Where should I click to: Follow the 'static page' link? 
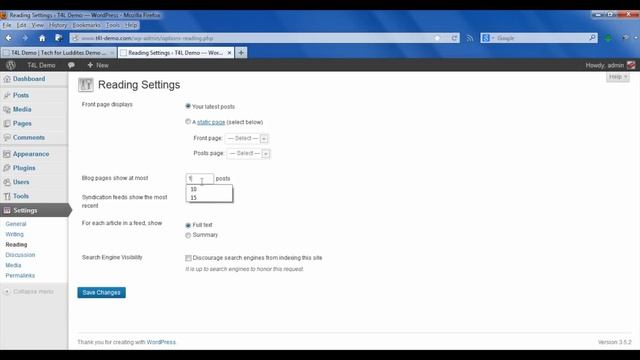[x=211, y=122]
